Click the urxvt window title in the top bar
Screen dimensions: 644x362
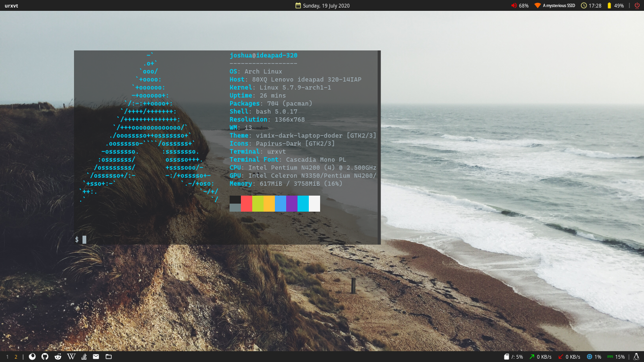pos(11,6)
